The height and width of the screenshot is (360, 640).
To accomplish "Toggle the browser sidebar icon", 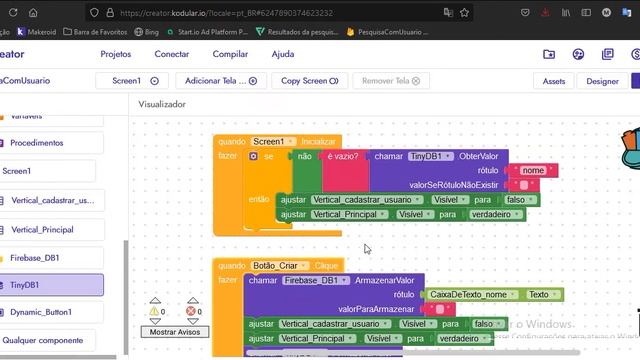I will (x=586, y=13).
